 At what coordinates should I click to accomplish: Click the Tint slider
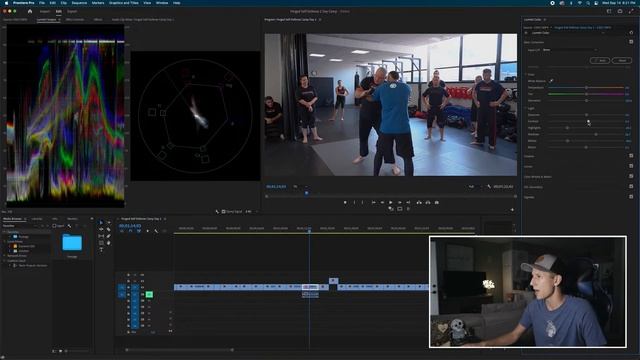click(586, 94)
